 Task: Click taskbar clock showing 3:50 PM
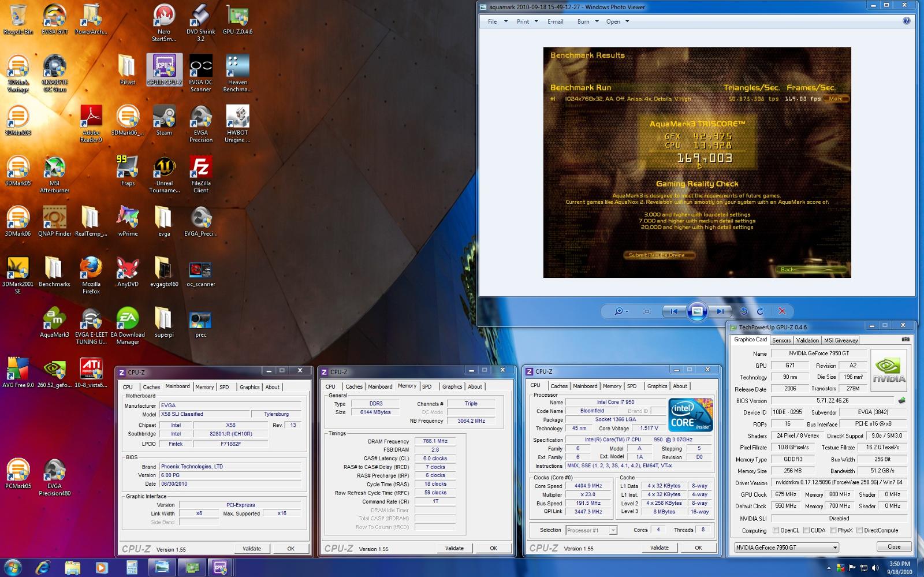[x=899, y=568]
